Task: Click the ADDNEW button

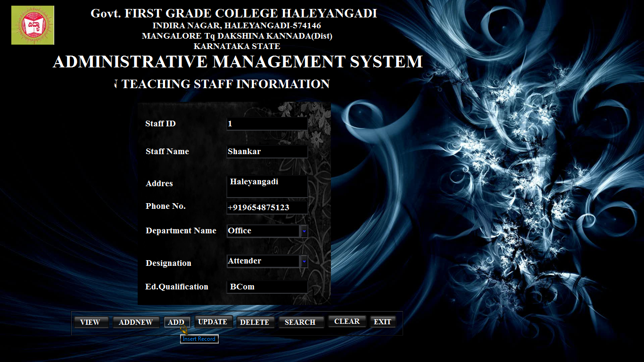Action: [x=136, y=322]
